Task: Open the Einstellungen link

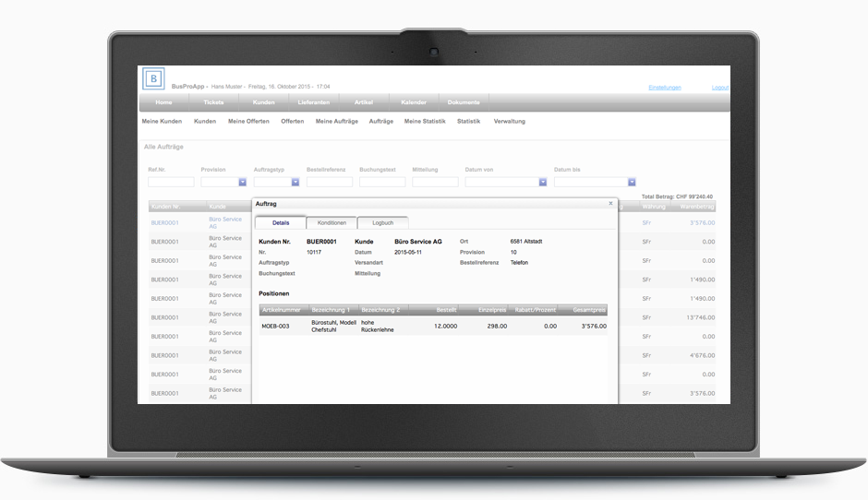Action: point(664,88)
